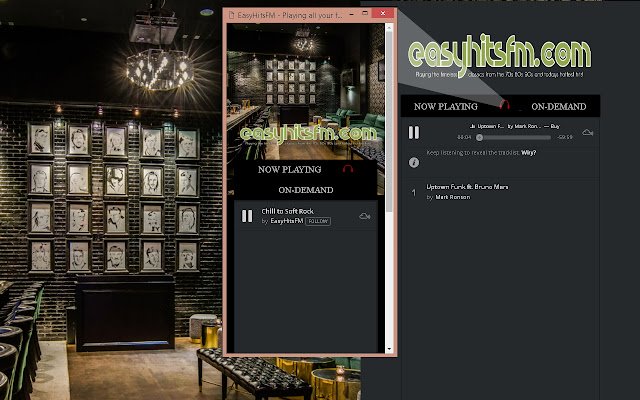Image resolution: width=640 pixels, height=400 pixels.
Task: Click easyhitsfm.com logo inside popup window
Action: click(x=308, y=134)
